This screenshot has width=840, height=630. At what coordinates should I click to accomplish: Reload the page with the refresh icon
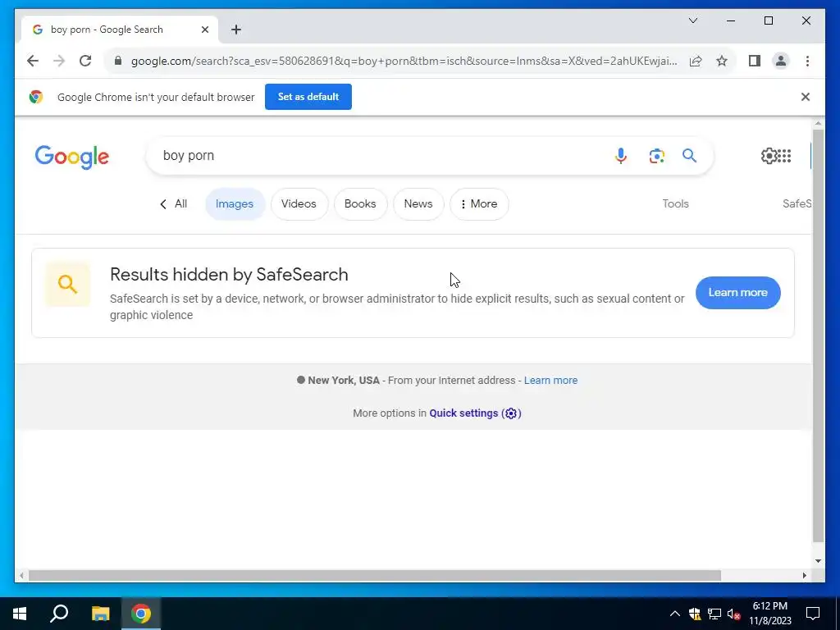click(x=85, y=61)
